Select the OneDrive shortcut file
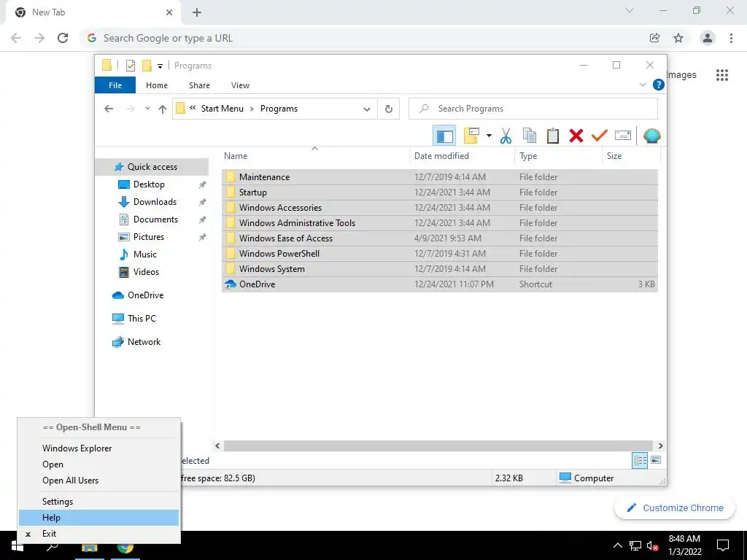This screenshot has height=560, width=747. point(440,284)
